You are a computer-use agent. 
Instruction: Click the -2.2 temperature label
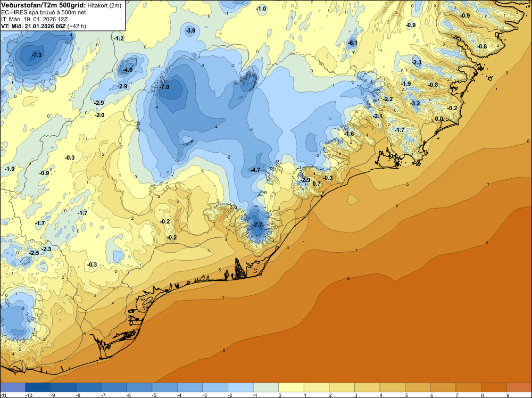388,99
